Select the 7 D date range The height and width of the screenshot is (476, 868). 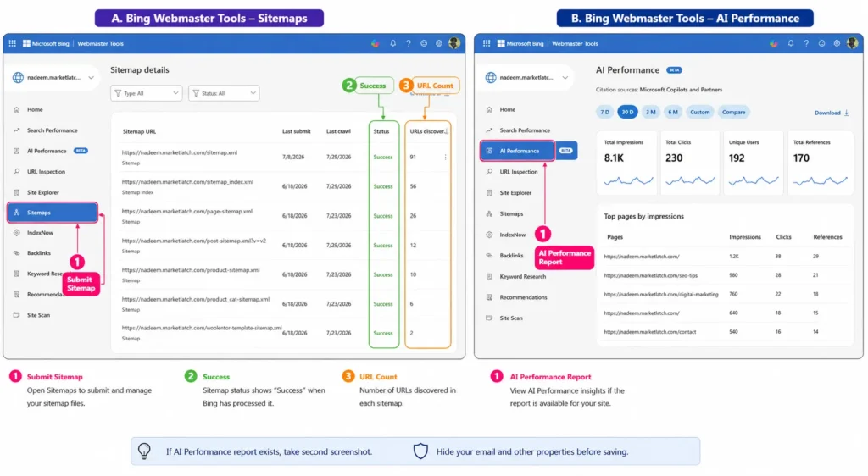[604, 112]
